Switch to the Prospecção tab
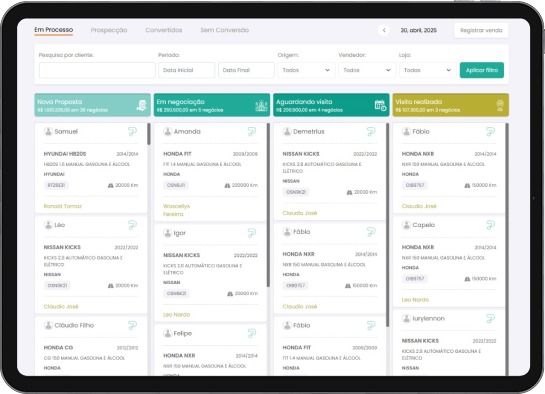 109,30
